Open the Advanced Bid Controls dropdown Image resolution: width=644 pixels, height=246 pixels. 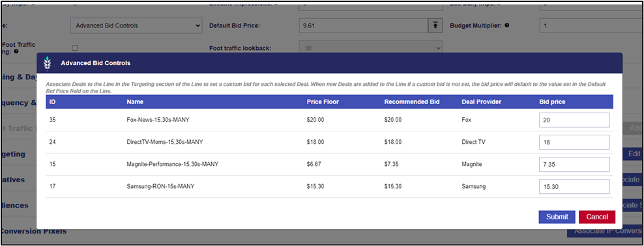click(136, 25)
